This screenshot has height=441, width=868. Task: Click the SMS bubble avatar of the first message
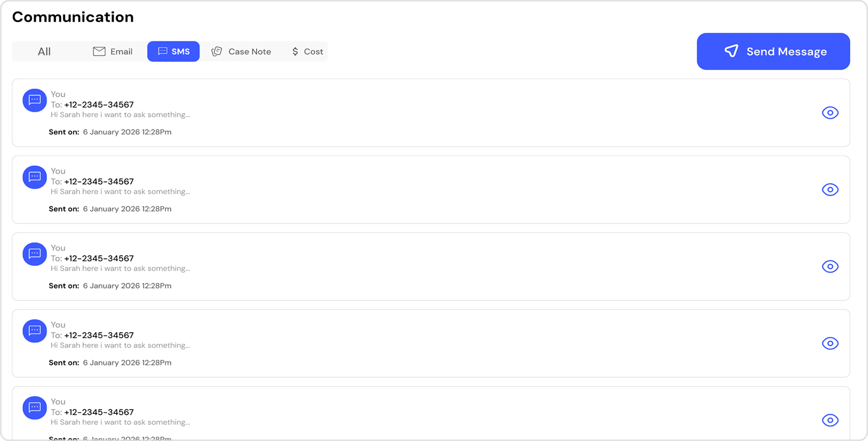[35, 100]
